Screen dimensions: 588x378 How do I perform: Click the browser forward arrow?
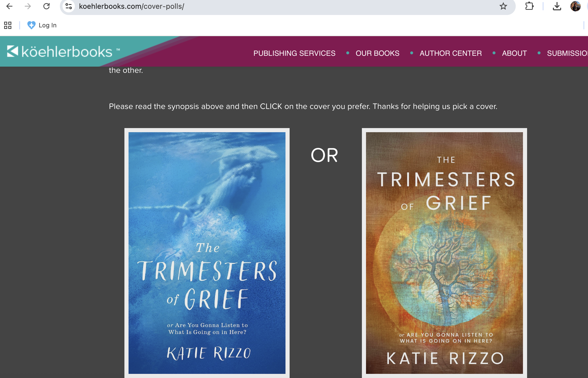[28, 6]
